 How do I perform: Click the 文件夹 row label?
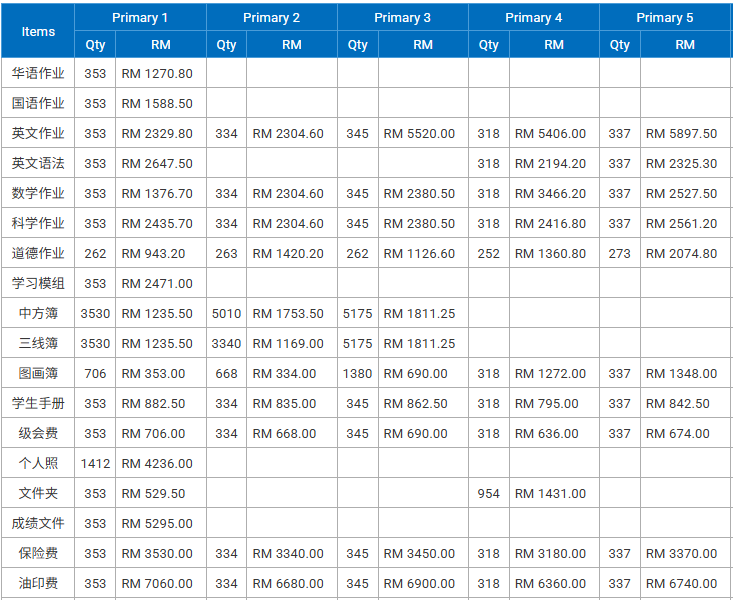point(38,492)
